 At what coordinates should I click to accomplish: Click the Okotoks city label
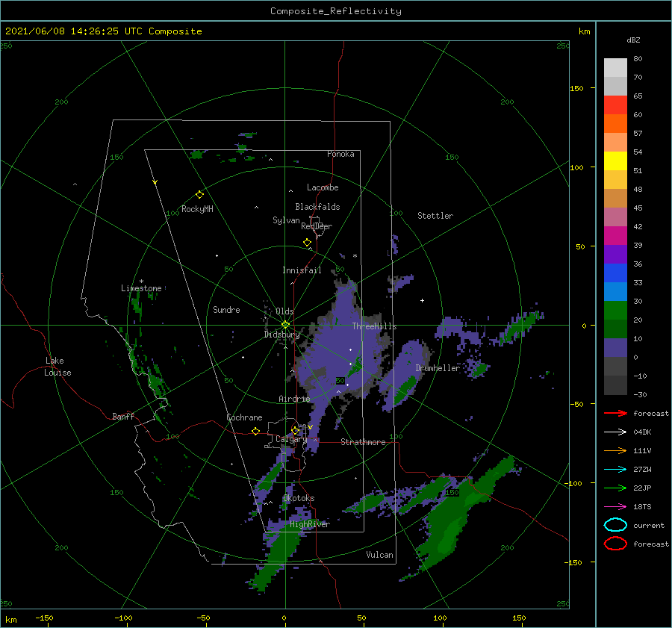click(299, 498)
